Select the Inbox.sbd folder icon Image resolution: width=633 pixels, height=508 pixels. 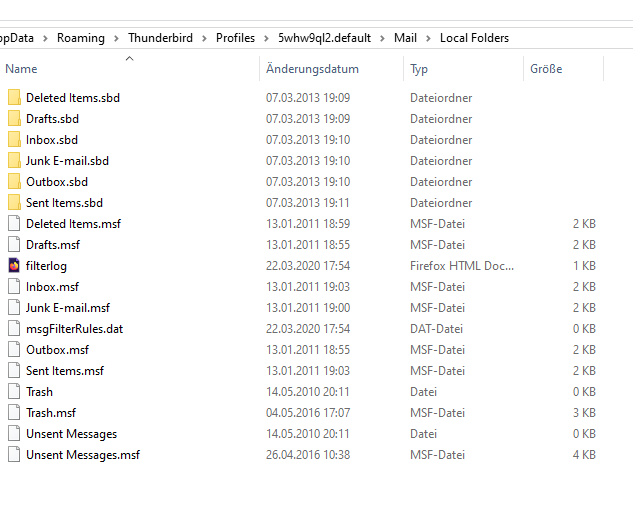click(14, 140)
